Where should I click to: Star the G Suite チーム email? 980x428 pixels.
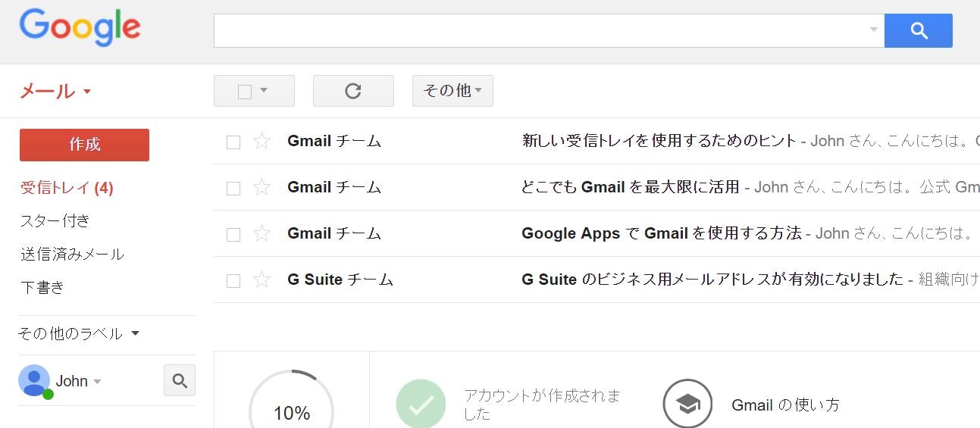click(x=261, y=280)
